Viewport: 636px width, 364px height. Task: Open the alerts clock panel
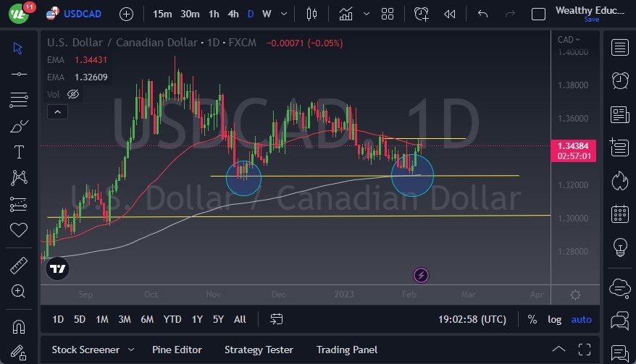pyautogui.click(x=620, y=80)
